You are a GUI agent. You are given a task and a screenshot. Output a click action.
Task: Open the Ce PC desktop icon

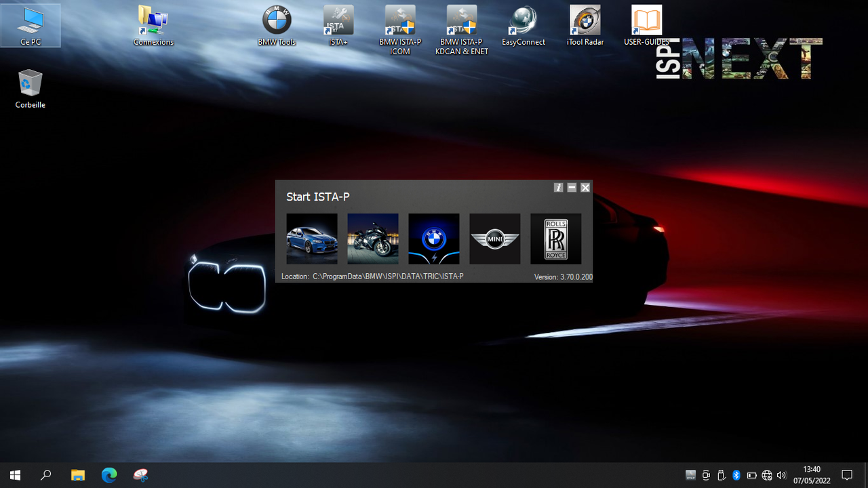[31, 26]
